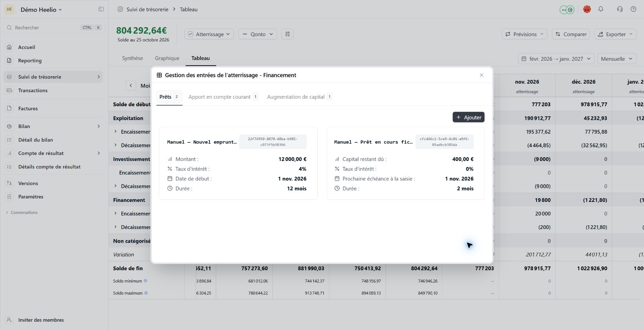Open the Qonto account dropdown
The height and width of the screenshot is (330, 644).
click(x=258, y=34)
